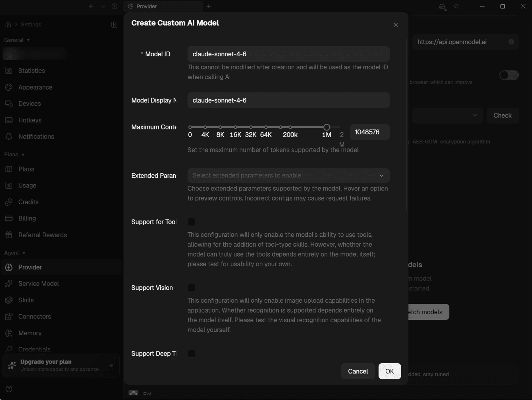Click the Service Model sparkle icon
Screen dimensions: 532x400
tap(9, 283)
